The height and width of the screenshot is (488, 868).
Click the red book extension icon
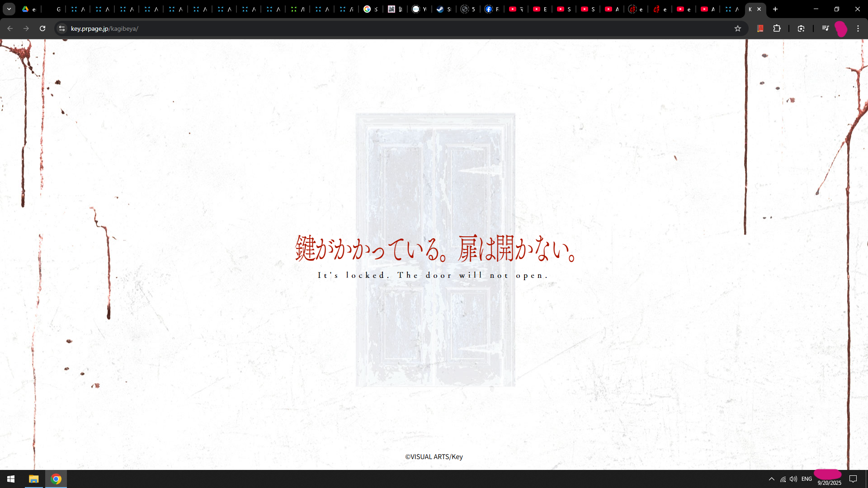pos(760,28)
